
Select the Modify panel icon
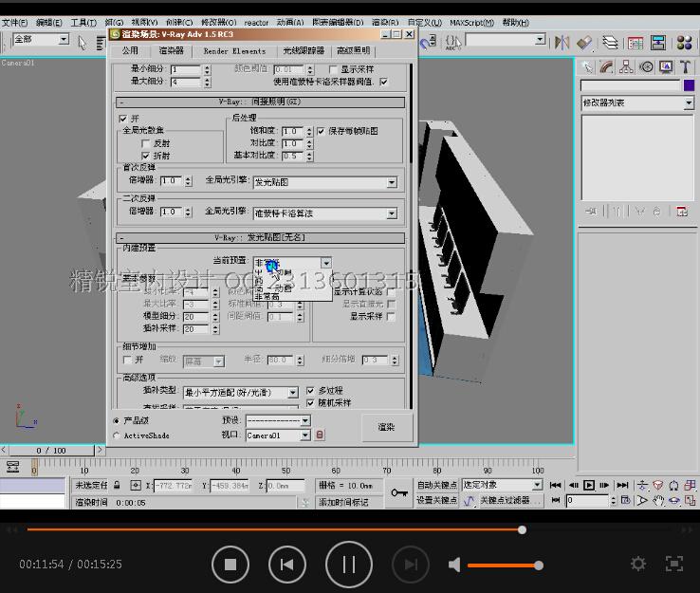tap(607, 67)
